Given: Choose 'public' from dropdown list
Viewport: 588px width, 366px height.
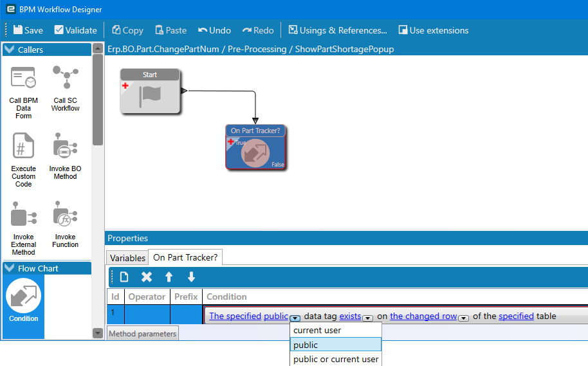Looking at the screenshot, I should (x=336, y=345).
